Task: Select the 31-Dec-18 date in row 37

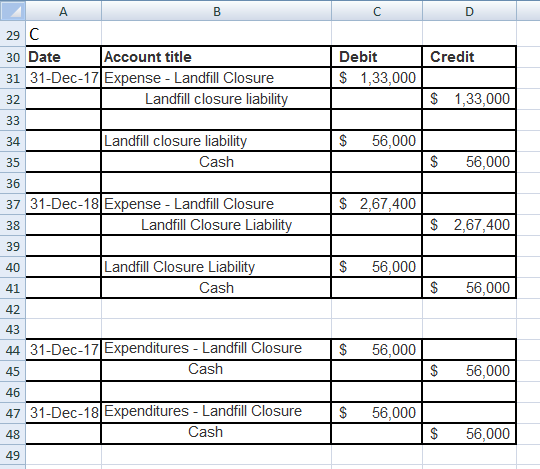Action: click(x=63, y=204)
